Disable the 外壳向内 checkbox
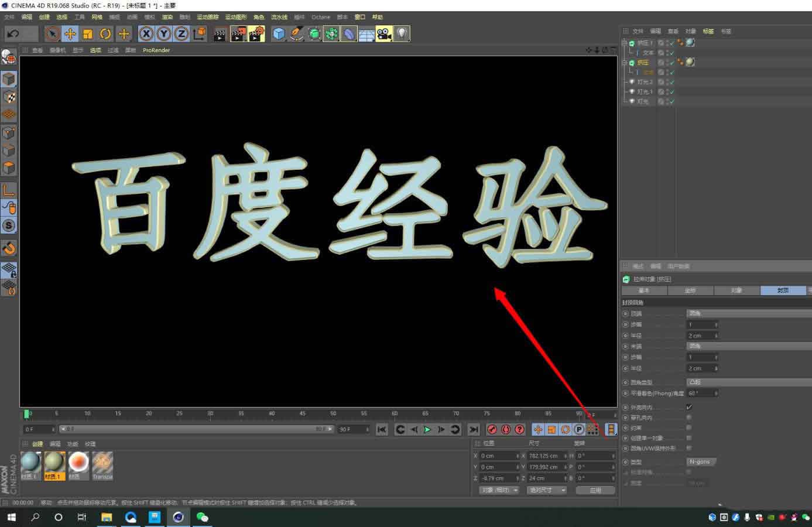Screen dimensions: 812x527 [688, 406]
